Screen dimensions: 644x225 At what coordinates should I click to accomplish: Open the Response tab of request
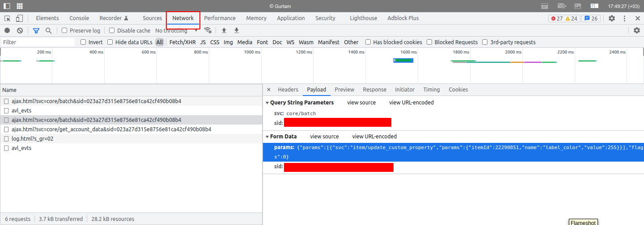[x=374, y=89]
